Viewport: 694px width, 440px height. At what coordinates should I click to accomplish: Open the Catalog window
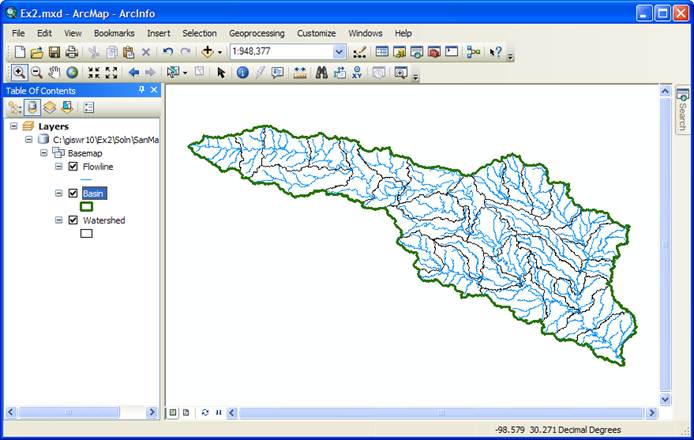[399, 52]
